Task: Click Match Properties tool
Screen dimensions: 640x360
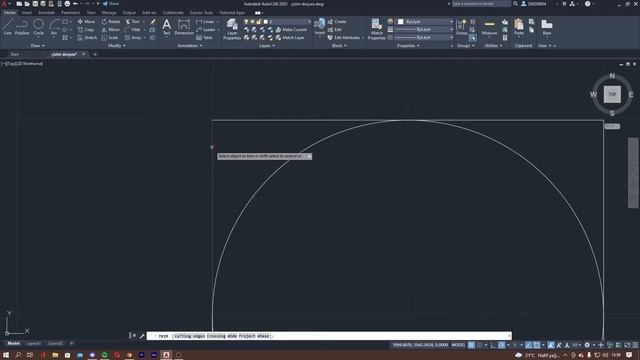Action: pos(376,29)
